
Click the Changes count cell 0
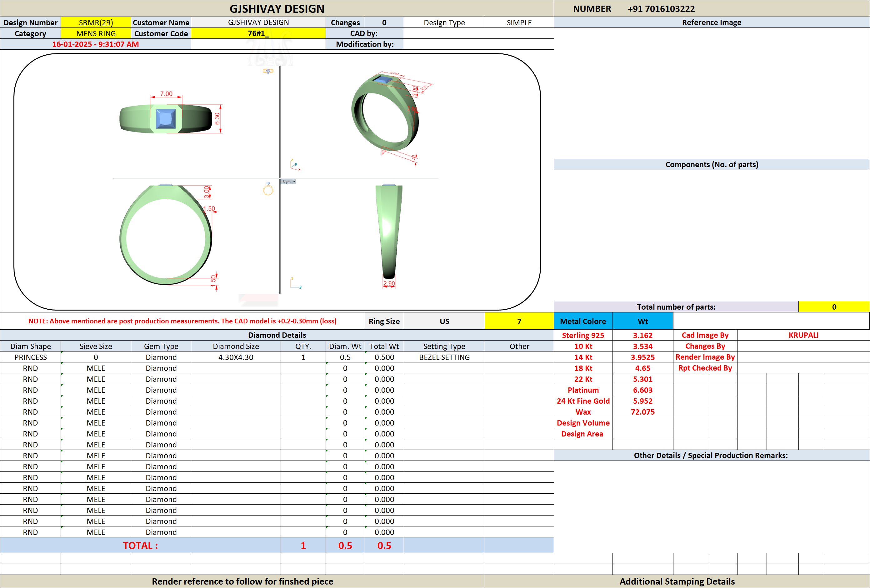384,22
